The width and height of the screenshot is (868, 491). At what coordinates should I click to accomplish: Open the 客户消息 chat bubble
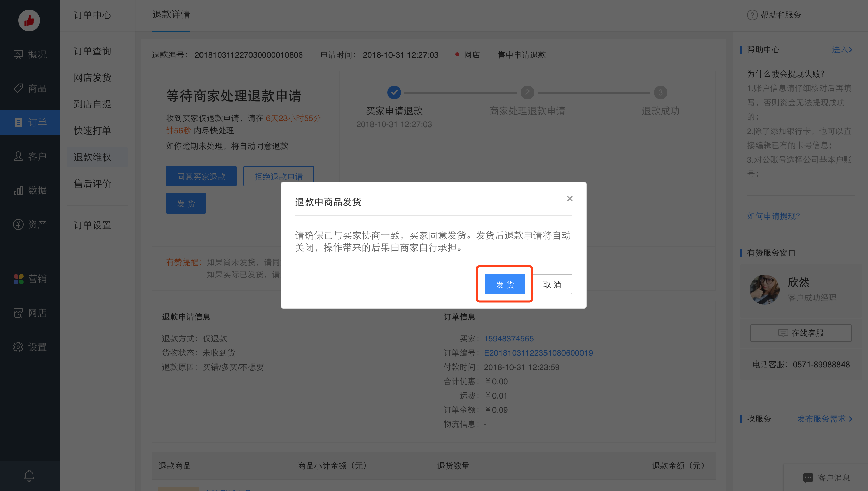click(827, 478)
